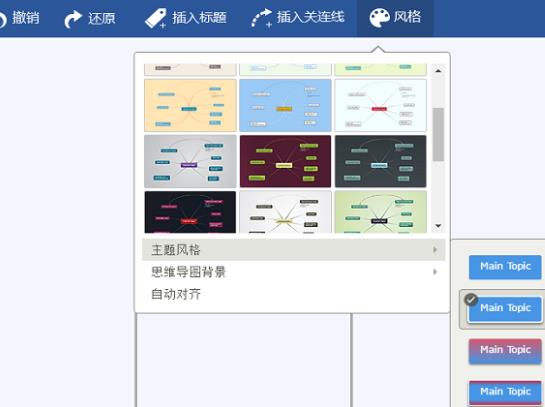This screenshot has height=407, width=545.
Task: Select the light blue background theme thumbnail
Action: [x=285, y=105]
